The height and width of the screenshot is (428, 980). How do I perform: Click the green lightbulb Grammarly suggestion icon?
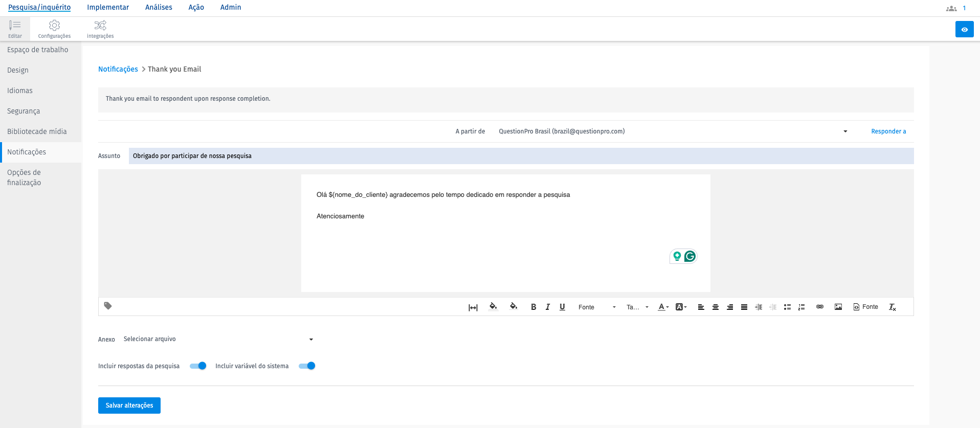[x=677, y=256]
